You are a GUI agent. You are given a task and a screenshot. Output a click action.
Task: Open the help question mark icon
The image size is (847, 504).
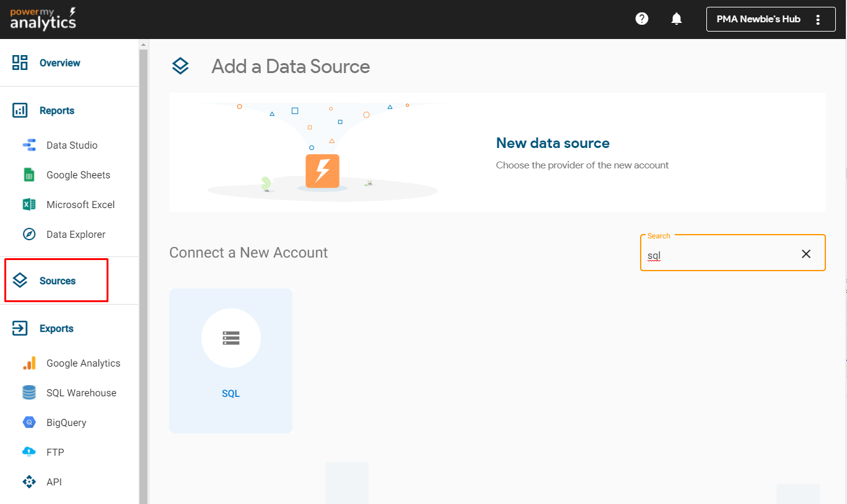coord(642,19)
